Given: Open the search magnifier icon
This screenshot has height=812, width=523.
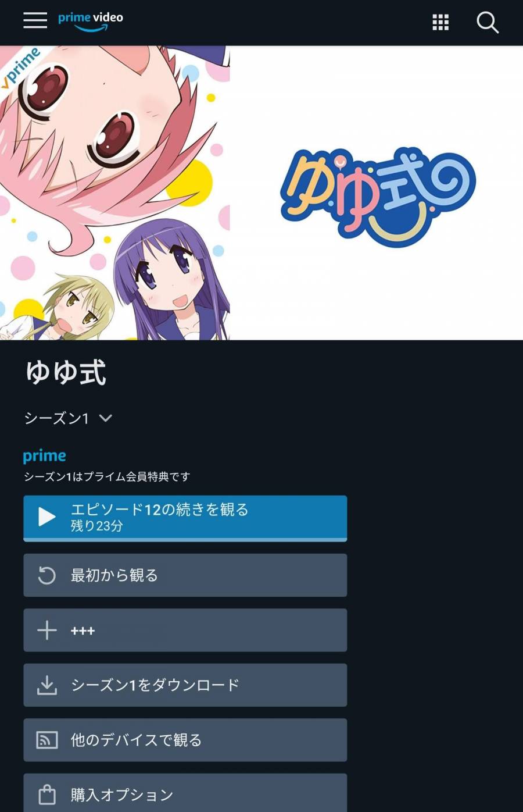Looking at the screenshot, I should tap(488, 23).
